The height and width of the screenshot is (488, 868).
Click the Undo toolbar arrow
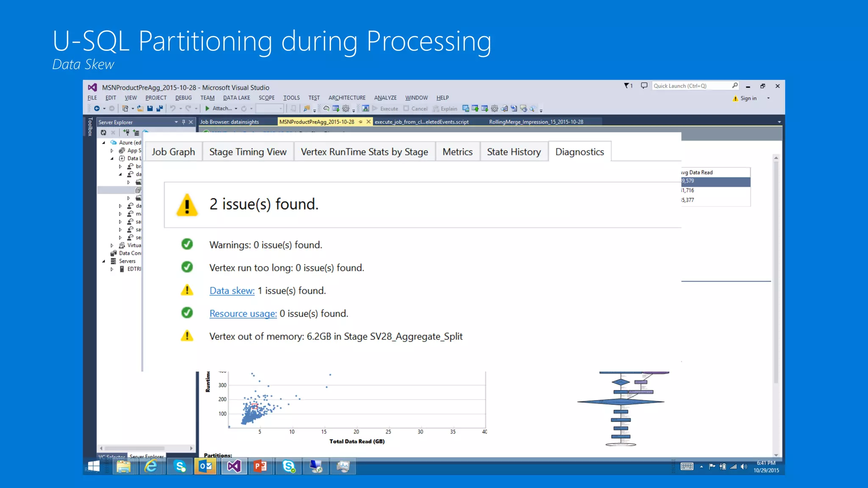coord(173,108)
